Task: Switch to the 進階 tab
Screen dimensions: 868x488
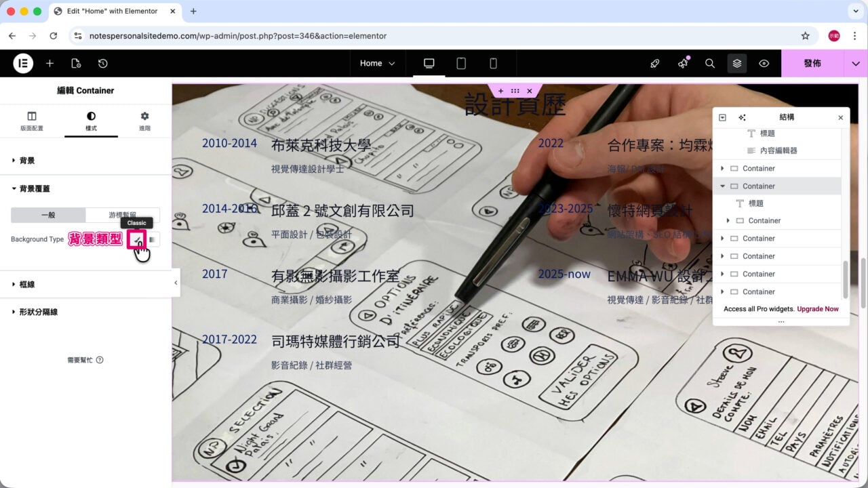Action: (144, 121)
